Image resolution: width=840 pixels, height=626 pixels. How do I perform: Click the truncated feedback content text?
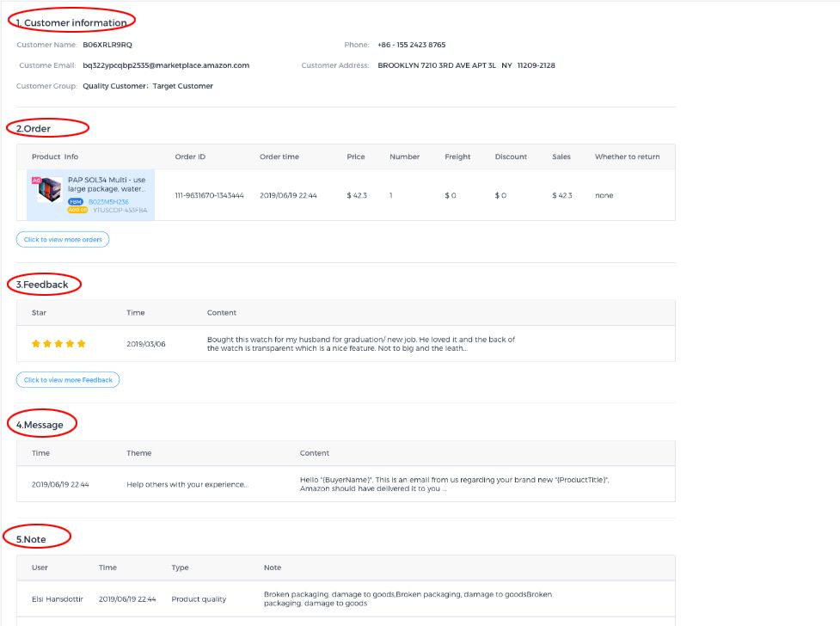(361, 344)
